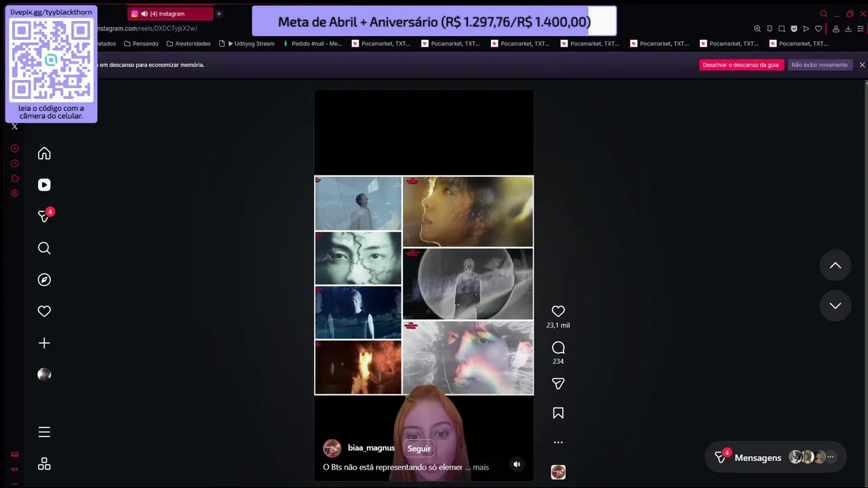The width and height of the screenshot is (868, 488).
Task: Bookmark the page with the toolbar heart
Action: tap(818, 28)
